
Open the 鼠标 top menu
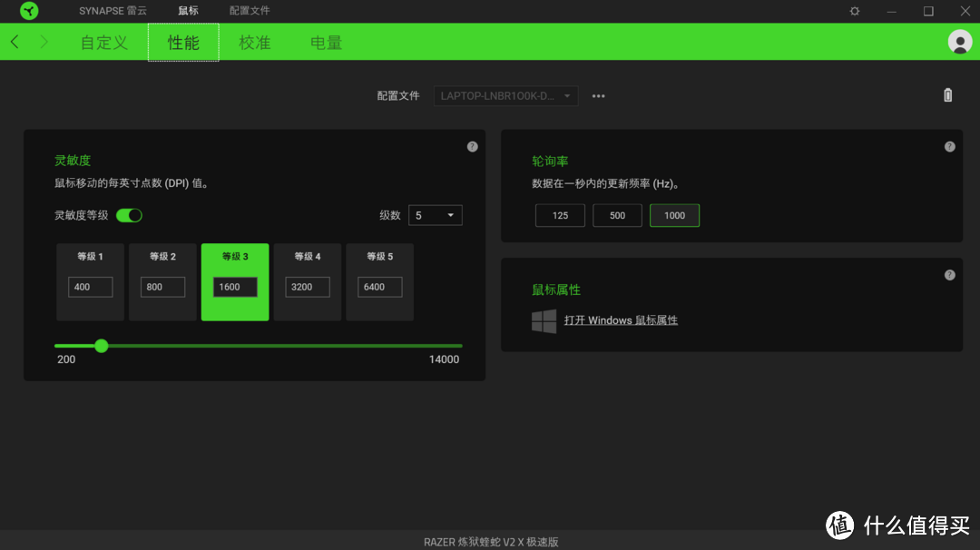click(188, 11)
